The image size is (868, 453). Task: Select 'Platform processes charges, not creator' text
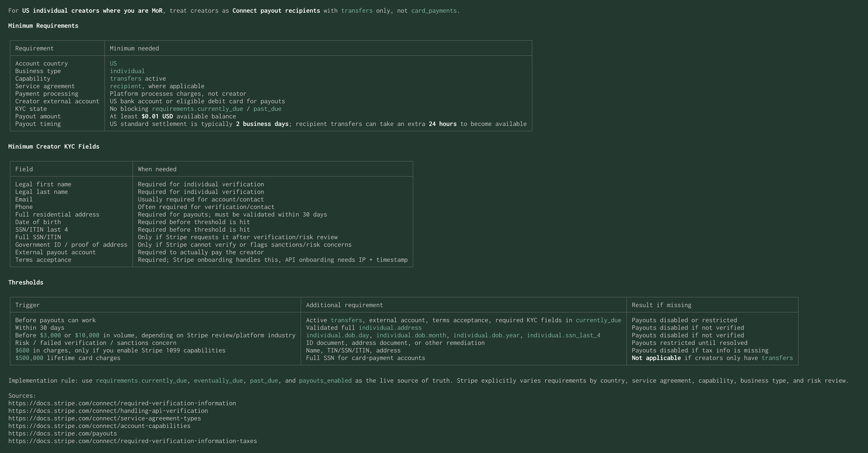pos(178,94)
